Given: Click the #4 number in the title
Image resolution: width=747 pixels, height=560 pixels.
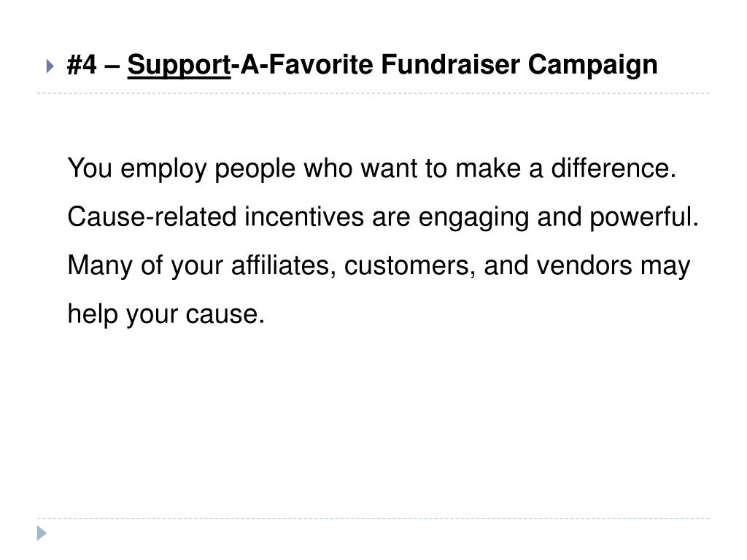Looking at the screenshot, I should point(82,64).
